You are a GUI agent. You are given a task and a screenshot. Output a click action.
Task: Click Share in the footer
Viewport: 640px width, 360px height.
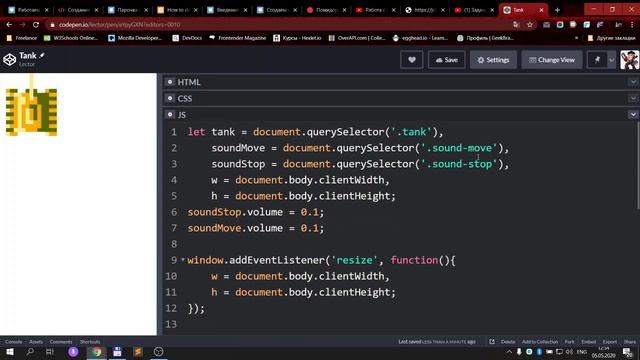click(x=630, y=342)
